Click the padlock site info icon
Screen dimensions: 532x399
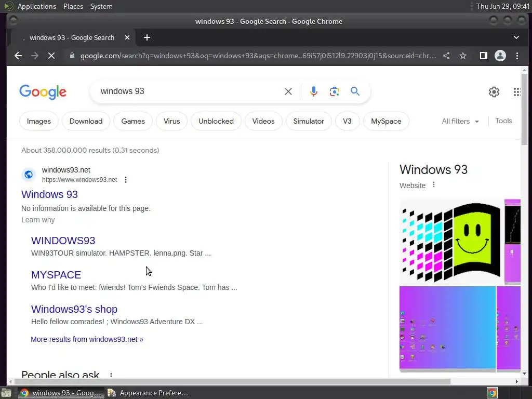click(72, 56)
